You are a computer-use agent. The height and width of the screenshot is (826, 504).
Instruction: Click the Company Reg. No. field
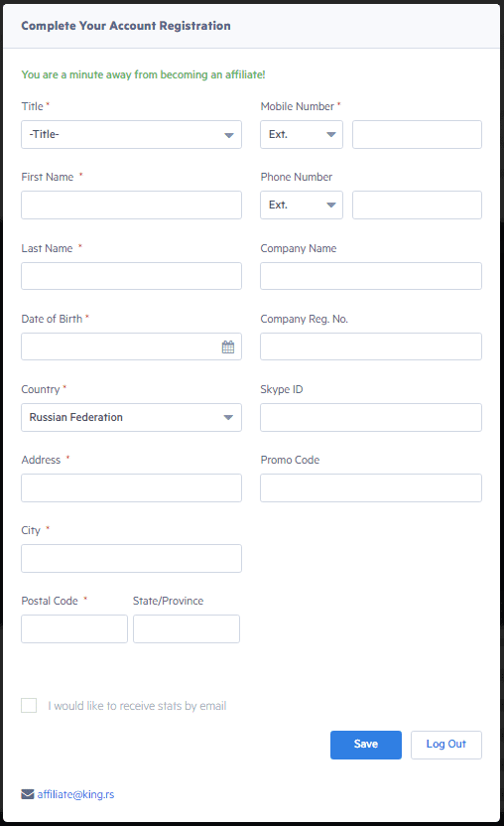tap(371, 346)
